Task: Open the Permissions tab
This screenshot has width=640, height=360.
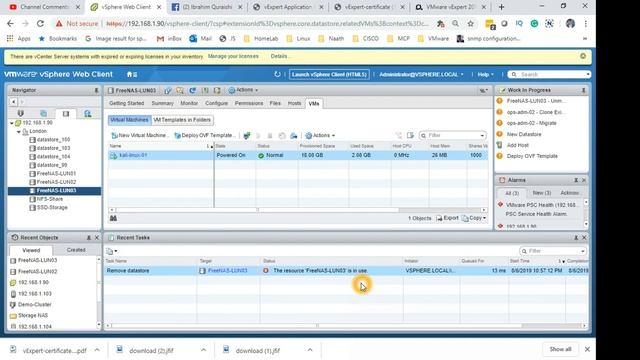Action: 249,104
